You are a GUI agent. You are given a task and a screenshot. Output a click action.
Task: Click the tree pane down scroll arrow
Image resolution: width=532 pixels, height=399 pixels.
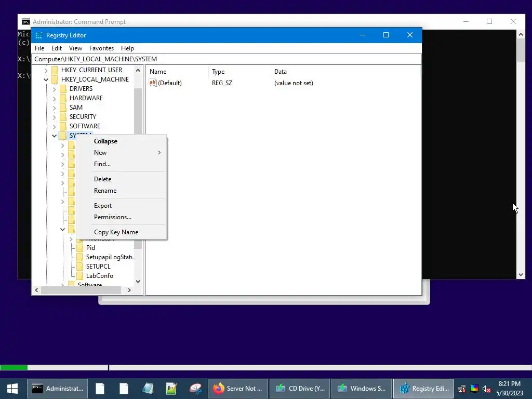[138, 281]
